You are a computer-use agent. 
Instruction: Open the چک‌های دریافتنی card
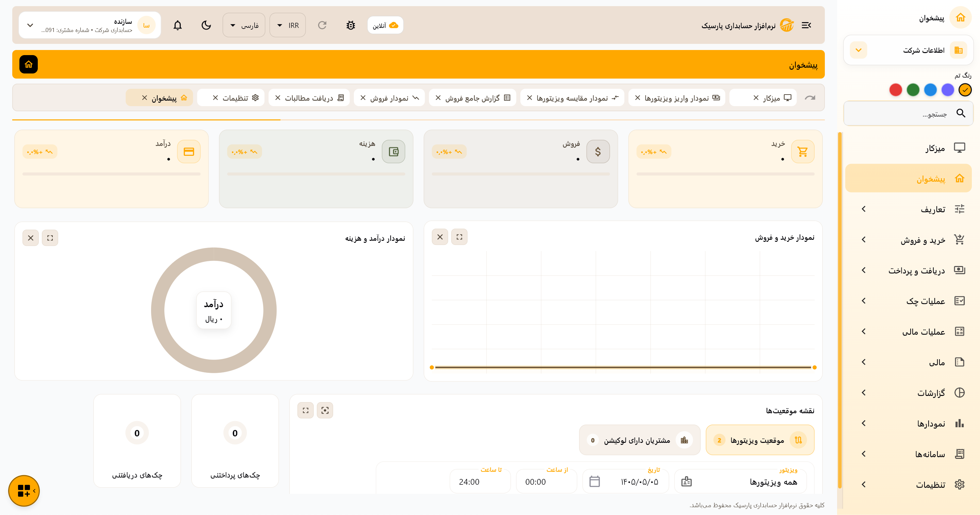137,441
